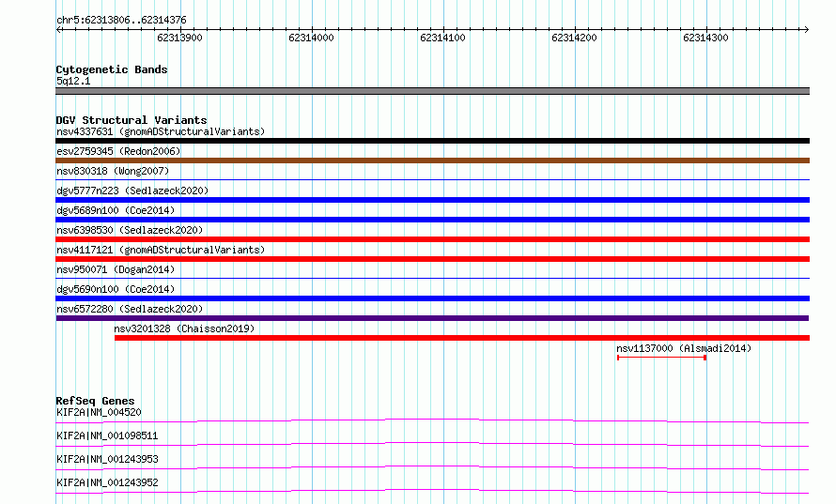Click ruler position label 62314100
Screen dimensions: 836x504
tap(442, 38)
